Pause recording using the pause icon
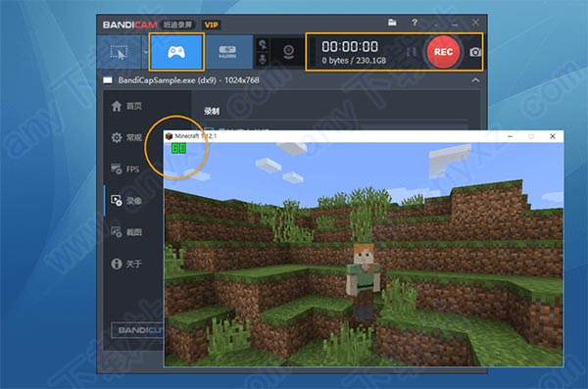This screenshot has width=588, height=389. pos(412,52)
